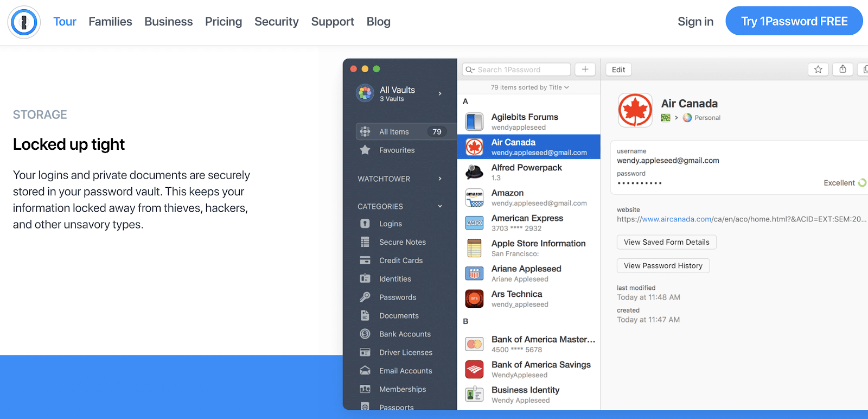Click the Favourites star icon

(365, 150)
